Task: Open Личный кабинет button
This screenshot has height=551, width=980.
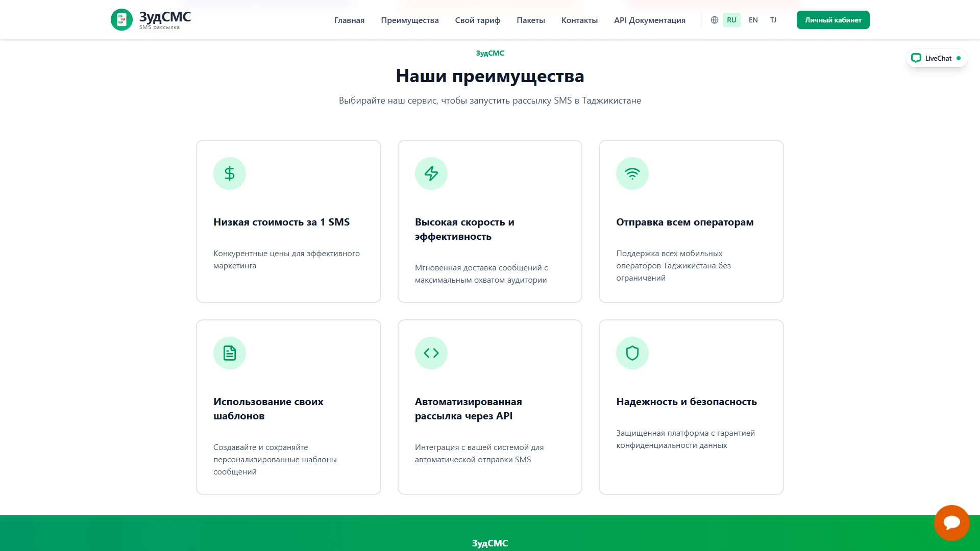Action: click(x=833, y=20)
